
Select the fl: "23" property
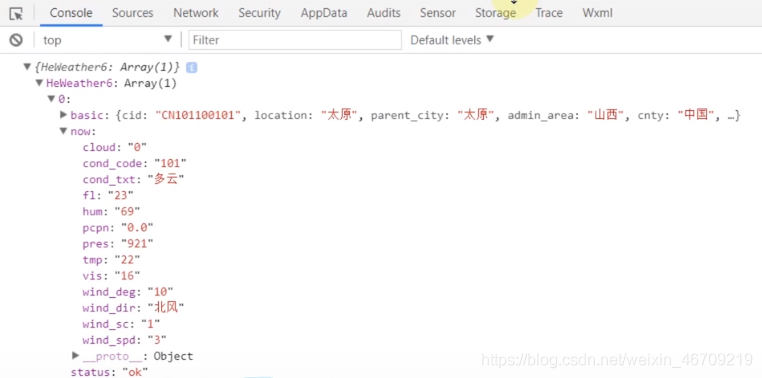[108, 195]
